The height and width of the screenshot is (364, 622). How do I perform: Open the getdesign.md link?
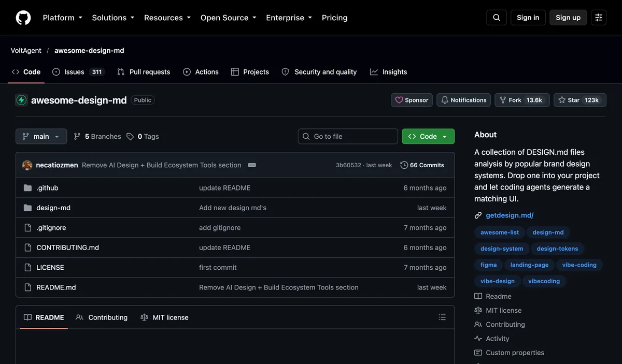(x=510, y=215)
